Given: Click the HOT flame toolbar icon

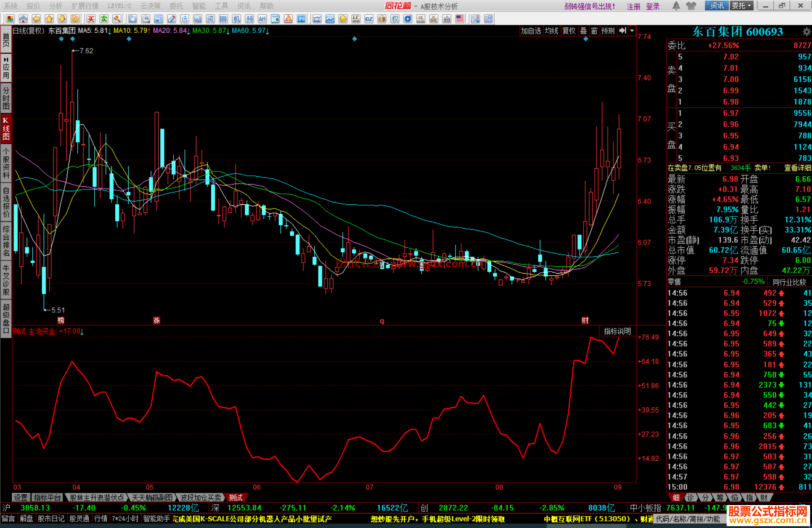Looking at the screenshot, I should pos(288,19).
